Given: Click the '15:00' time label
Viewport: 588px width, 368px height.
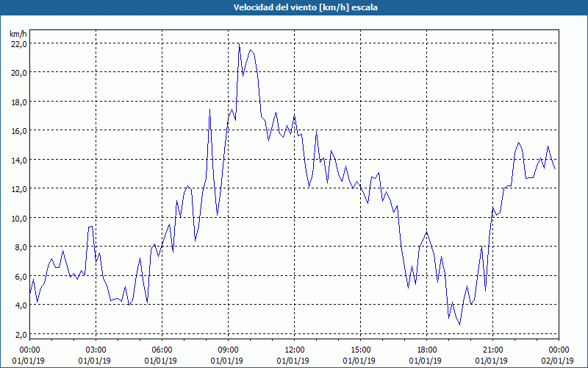Looking at the screenshot, I should pos(360,350).
